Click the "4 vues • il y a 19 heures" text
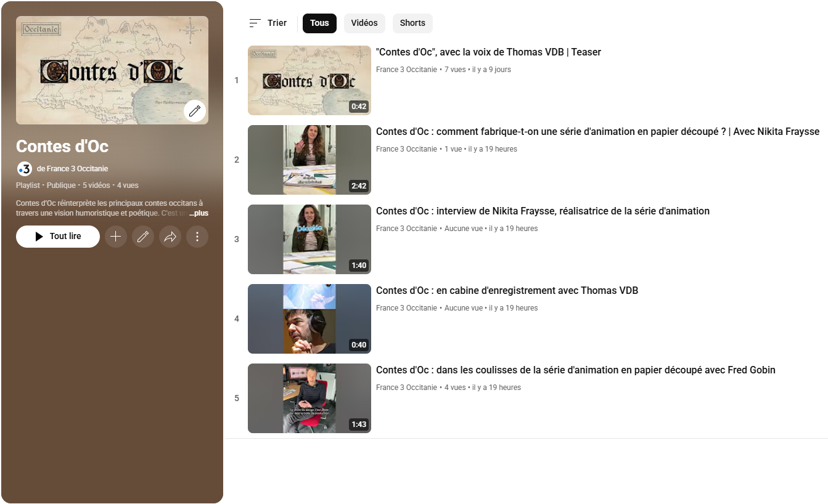This screenshot has width=828, height=504. (x=483, y=388)
